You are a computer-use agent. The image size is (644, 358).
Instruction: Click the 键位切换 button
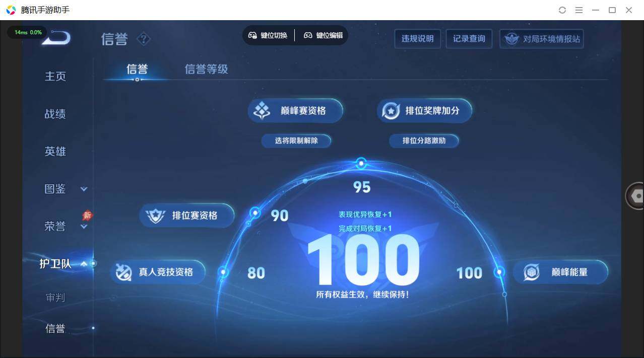pyautogui.click(x=268, y=35)
